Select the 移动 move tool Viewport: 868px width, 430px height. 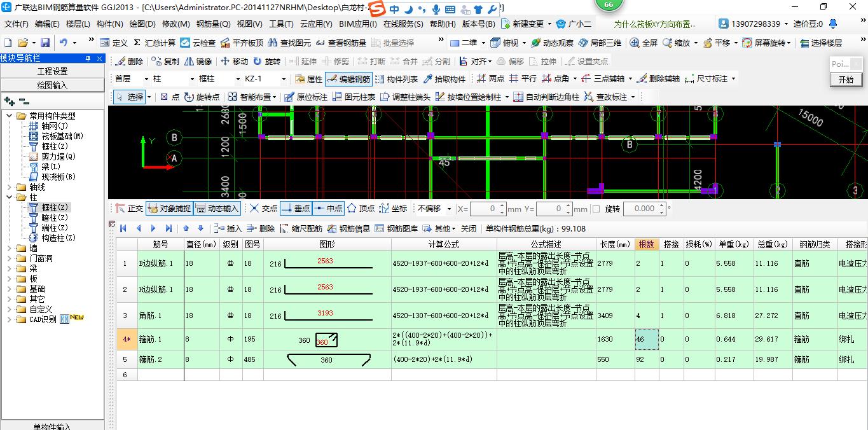[234, 61]
